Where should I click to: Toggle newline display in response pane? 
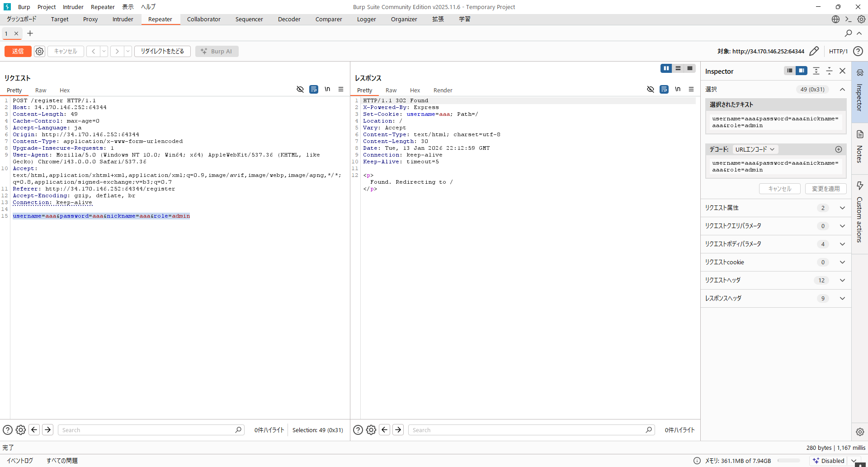(x=678, y=89)
